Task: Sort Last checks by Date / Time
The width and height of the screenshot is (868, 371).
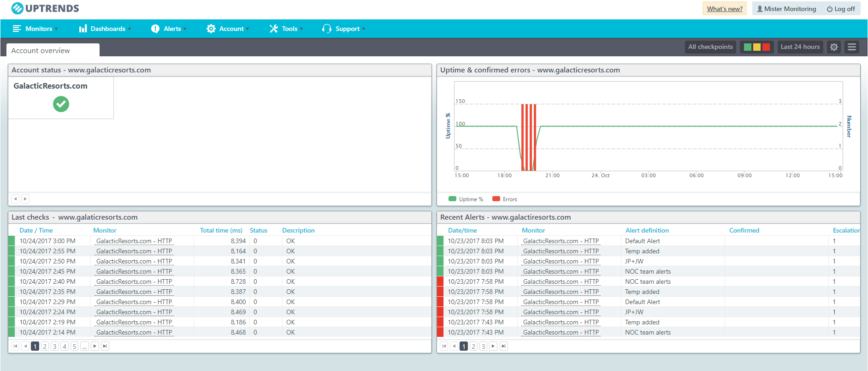Action: [36, 230]
